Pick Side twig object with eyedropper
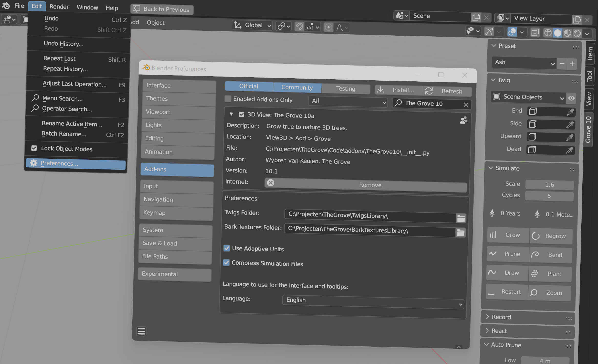598x364 pixels. [570, 125]
